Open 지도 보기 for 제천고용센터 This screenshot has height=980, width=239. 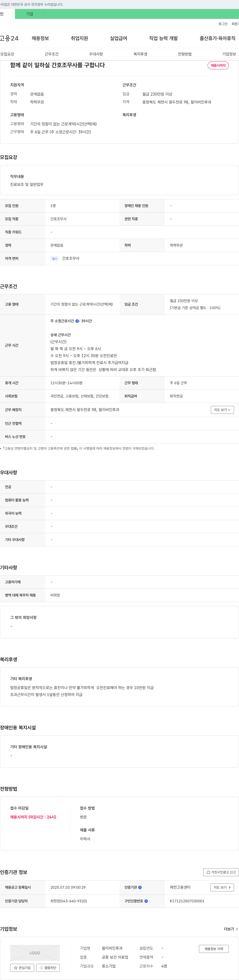click(222, 887)
